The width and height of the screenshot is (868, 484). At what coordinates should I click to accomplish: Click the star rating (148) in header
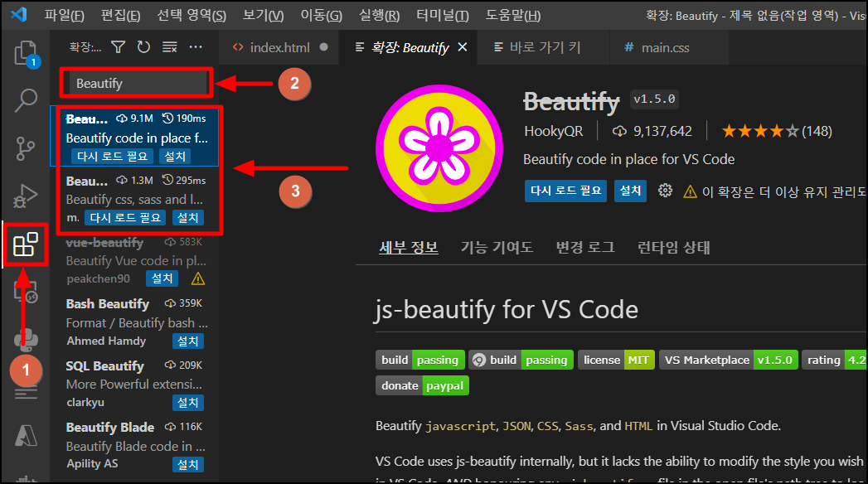point(777,131)
